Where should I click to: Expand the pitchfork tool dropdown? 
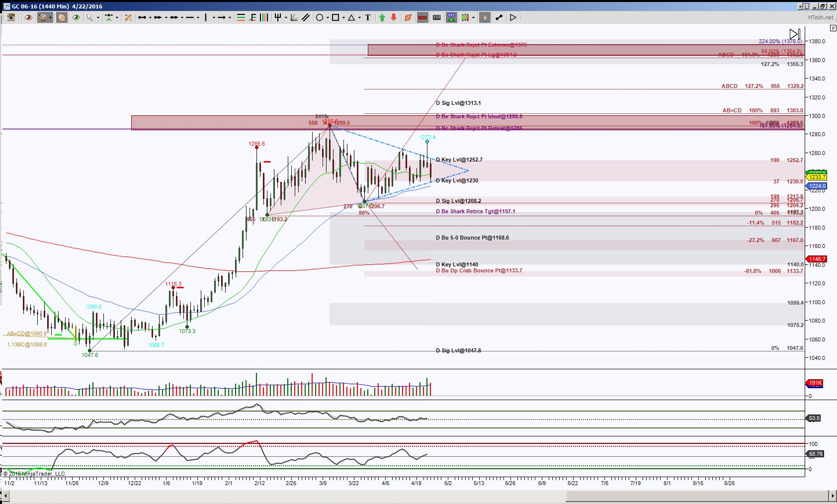pos(286,17)
